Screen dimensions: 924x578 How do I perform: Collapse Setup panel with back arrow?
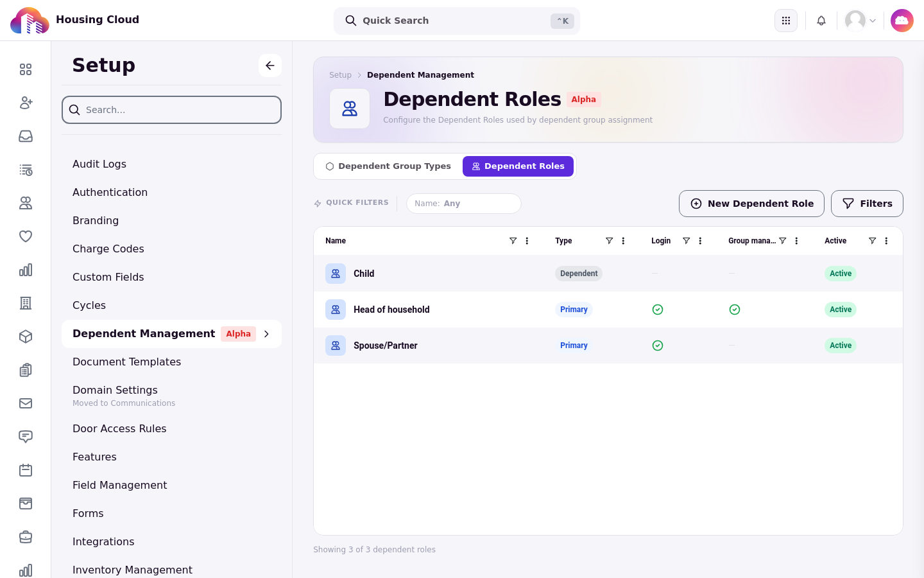pyautogui.click(x=270, y=66)
